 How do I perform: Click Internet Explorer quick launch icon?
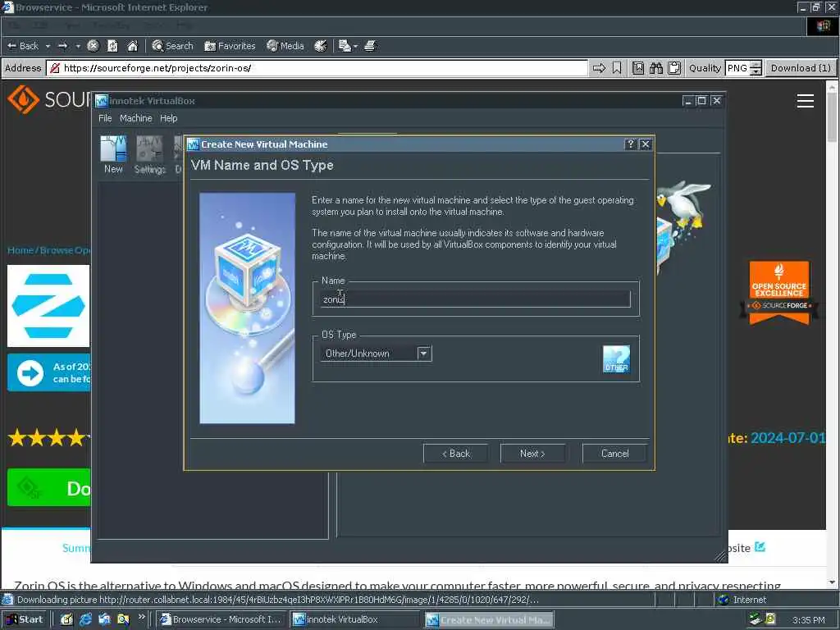(85, 619)
